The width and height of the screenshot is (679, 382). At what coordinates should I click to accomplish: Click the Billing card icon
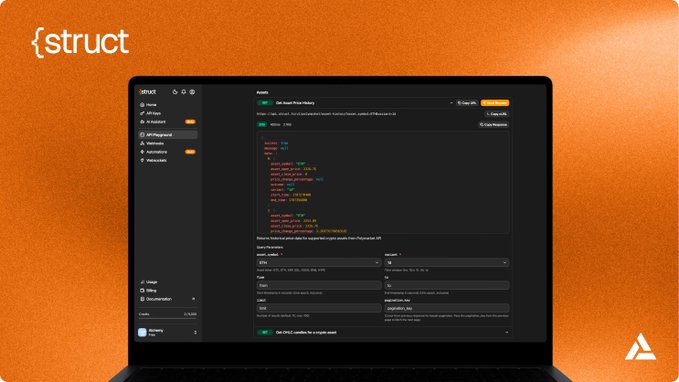click(142, 291)
